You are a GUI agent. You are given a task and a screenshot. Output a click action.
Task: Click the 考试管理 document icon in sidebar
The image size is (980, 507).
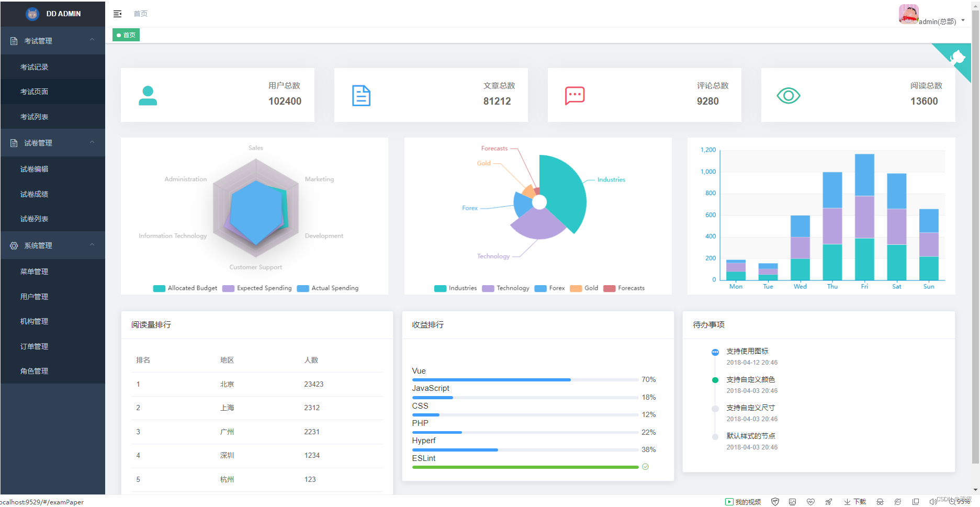pos(14,40)
